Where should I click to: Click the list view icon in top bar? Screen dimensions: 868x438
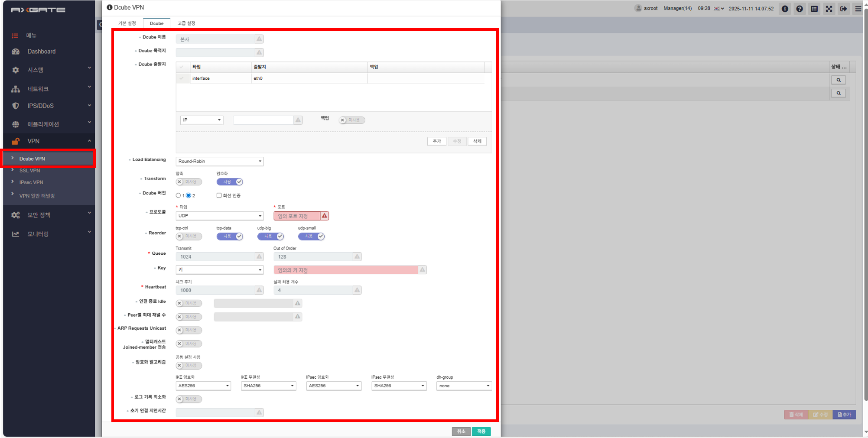(x=814, y=9)
